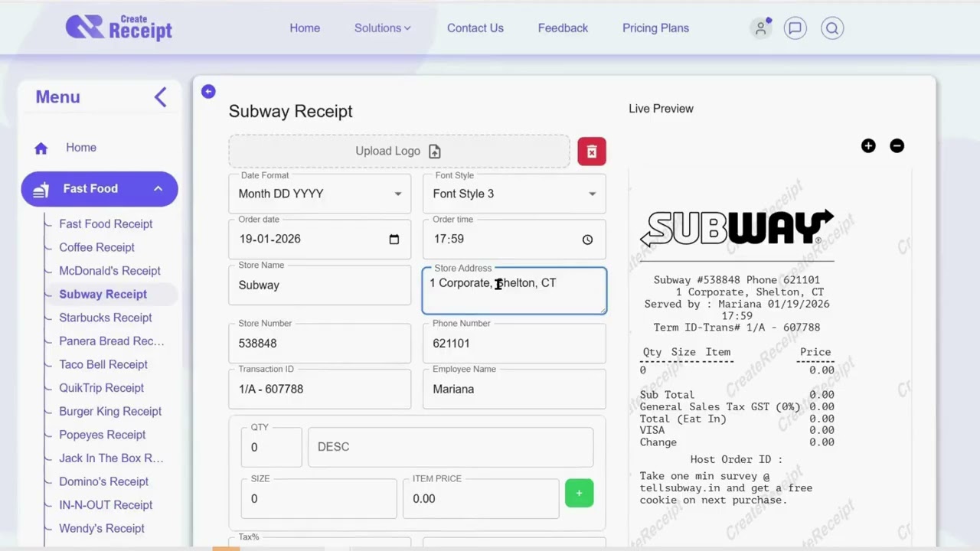Image resolution: width=980 pixels, height=551 pixels.
Task: Expand the Solutions menu
Action: click(x=383, y=28)
